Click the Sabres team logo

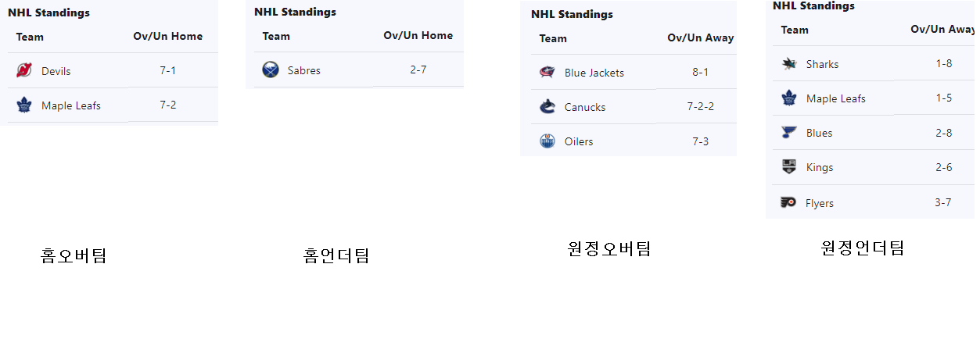click(x=270, y=70)
